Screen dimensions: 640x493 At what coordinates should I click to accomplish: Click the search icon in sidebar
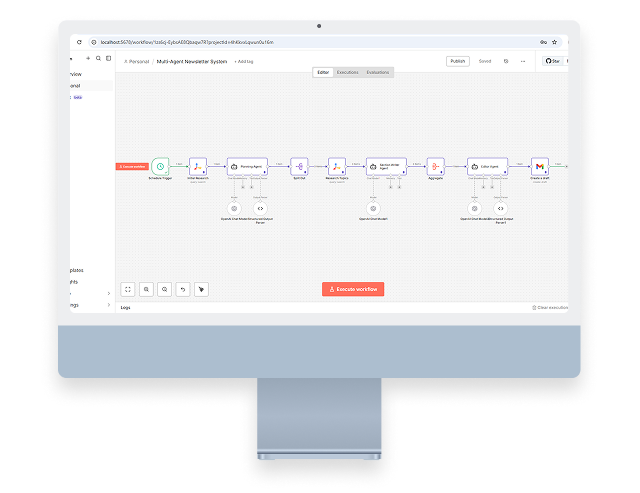point(98,58)
